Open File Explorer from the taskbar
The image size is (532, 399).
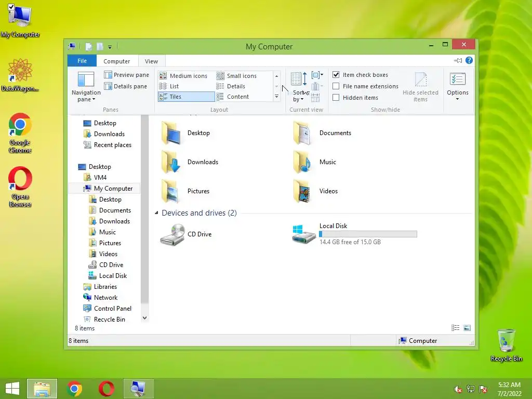(42, 389)
